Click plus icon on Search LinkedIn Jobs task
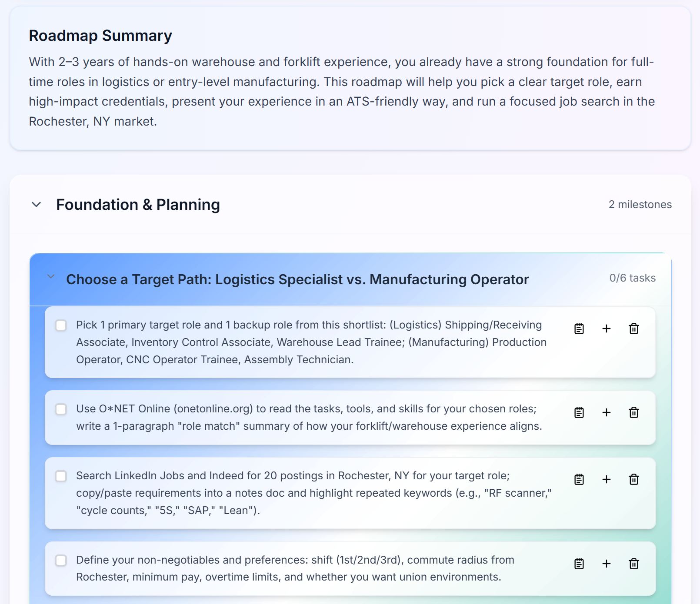Image resolution: width=700 pixels, height=604 pixels. click(607, 479)
